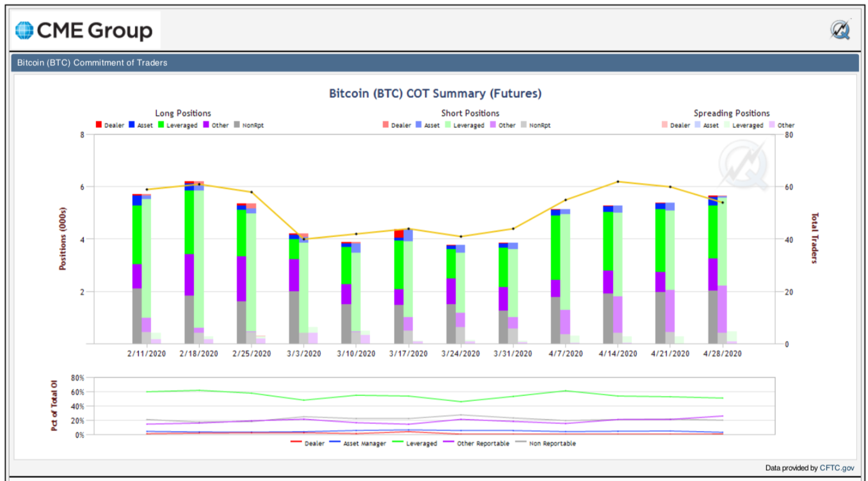This screenshot has height=481, width=868.
Task: Click the 2/18/2020 date label
Action: 199,353
